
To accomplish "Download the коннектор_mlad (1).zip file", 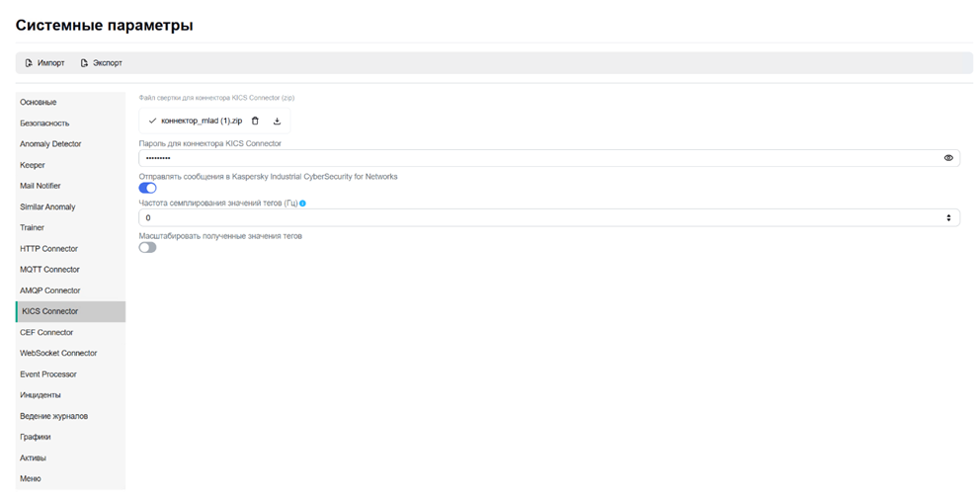I will [x=277, y=121].
